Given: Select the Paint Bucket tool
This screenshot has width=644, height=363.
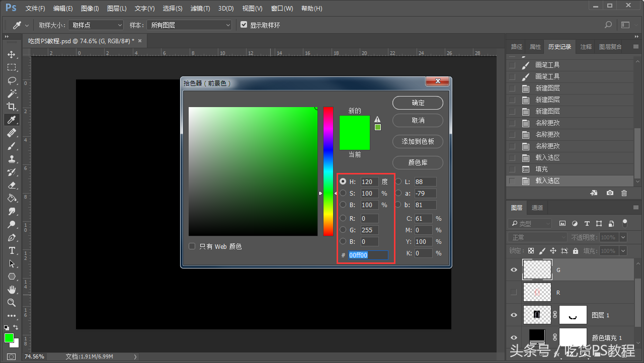Looking at the screenshot, I should [12, 198].
